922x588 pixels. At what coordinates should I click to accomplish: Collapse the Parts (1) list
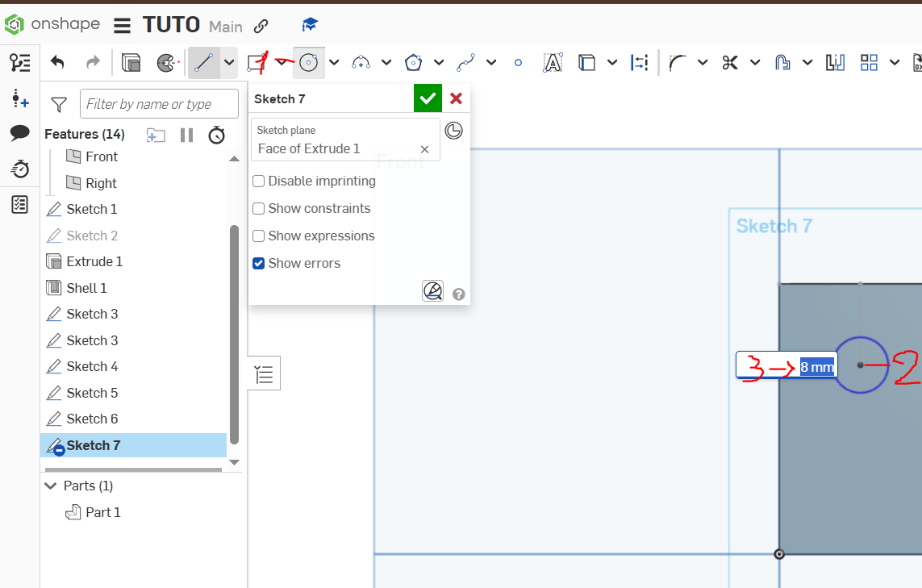(x=51, y=486)
